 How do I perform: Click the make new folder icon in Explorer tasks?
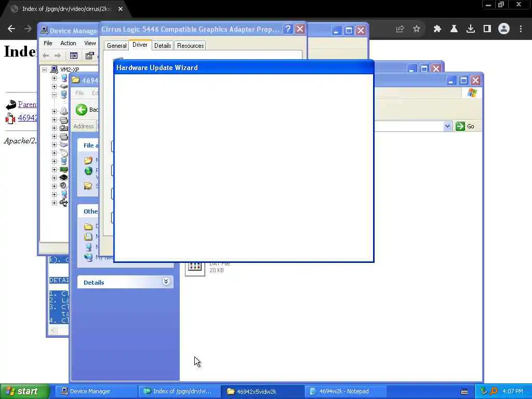[88, 160]
